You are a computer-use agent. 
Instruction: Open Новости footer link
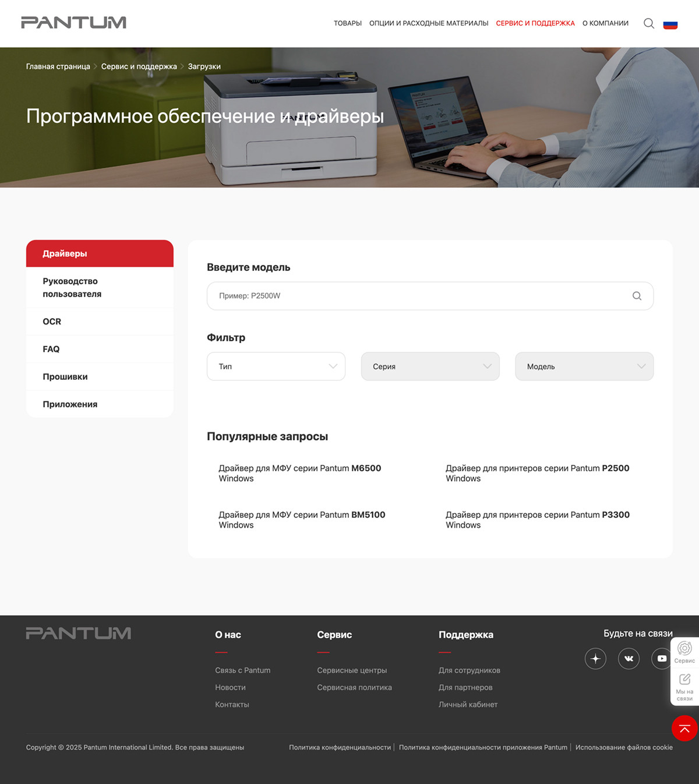click(230, 687)
